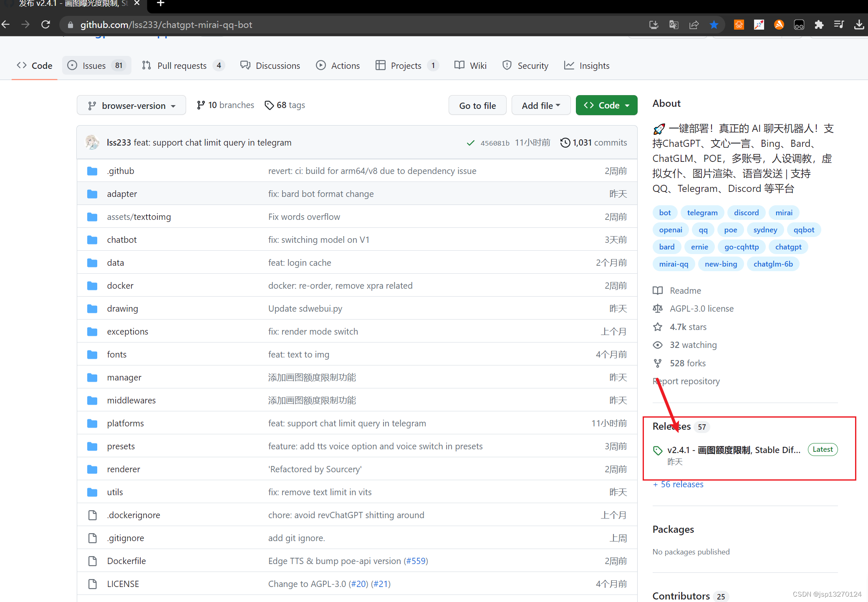Open the Dockerfile file
Image resolution: width=868 pixels, height=602 pixels.
pos(126,561)
